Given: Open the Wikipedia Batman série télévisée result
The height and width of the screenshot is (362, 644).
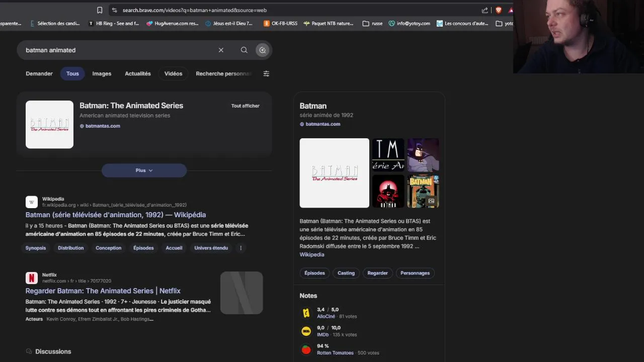Looking at the screenshot, I should 116,215.
